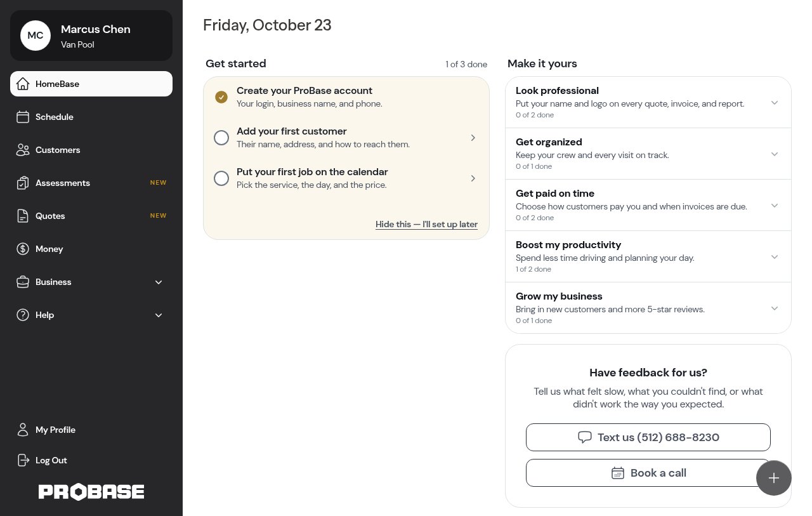Open Customers via the people icon

click(23, 150)
